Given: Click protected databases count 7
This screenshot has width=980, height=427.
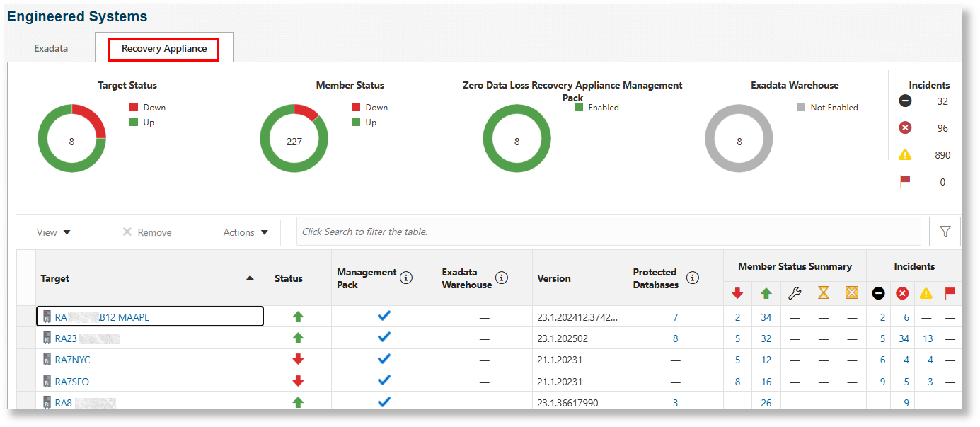Looking at the screenshot, I should [x=675, y=317].
